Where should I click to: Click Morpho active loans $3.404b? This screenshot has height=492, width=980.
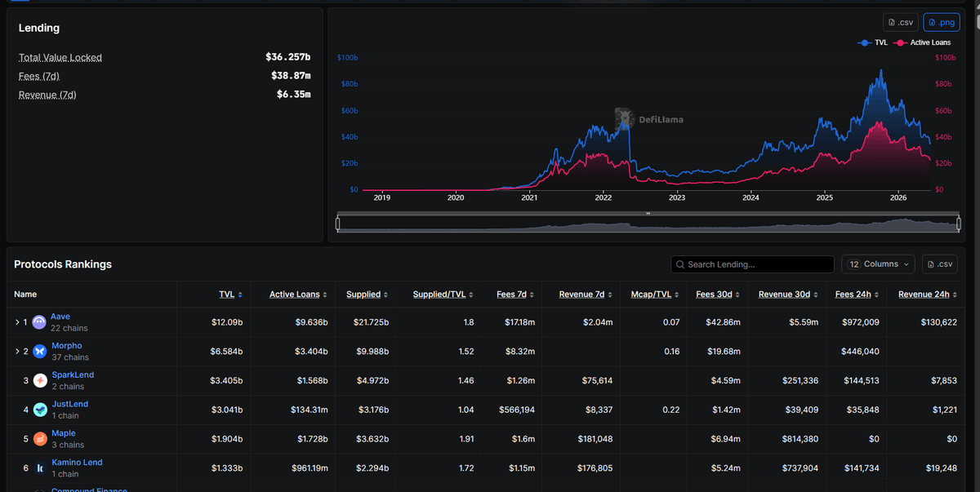coord(312,352)
